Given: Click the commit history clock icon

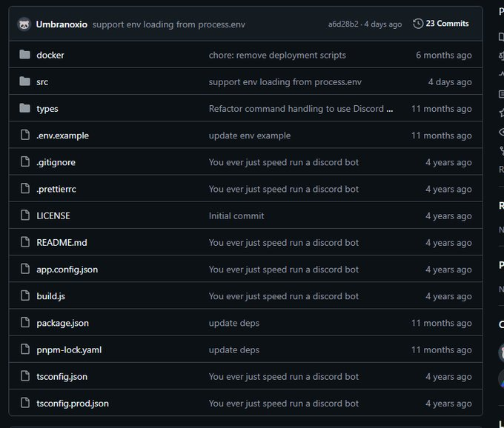Looking at the screenshot, I should tap(418, 24).
